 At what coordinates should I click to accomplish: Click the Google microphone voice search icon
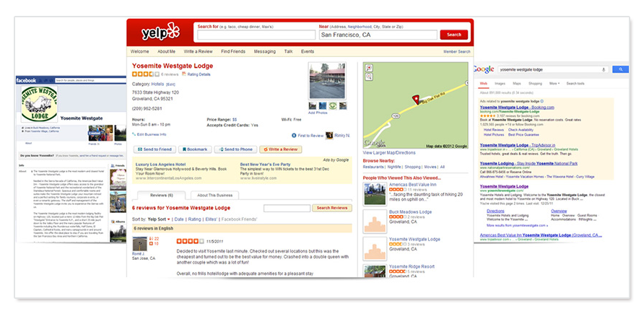pyautogui.click(x=604, y=69)
